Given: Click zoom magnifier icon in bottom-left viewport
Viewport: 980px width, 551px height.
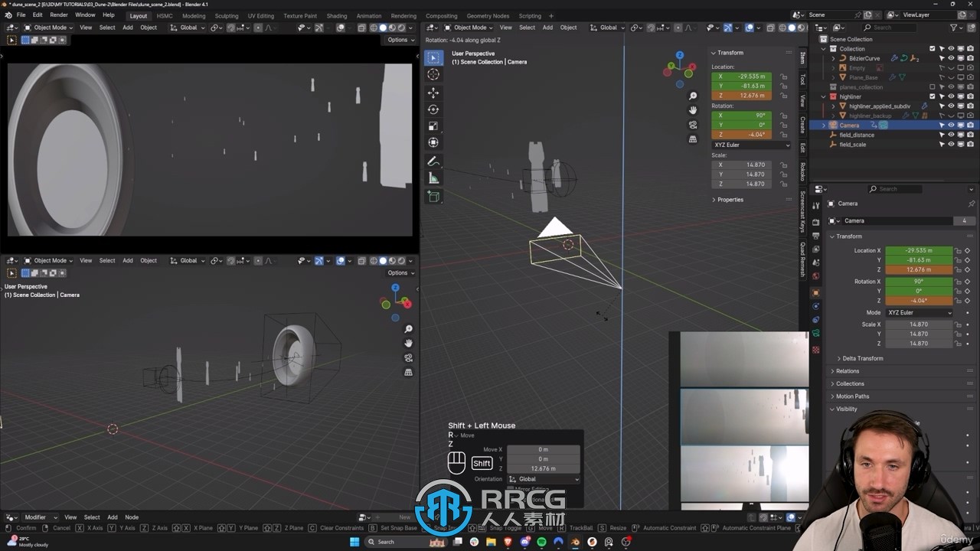Looking at the screenshot, I should (x=408, y=329).
